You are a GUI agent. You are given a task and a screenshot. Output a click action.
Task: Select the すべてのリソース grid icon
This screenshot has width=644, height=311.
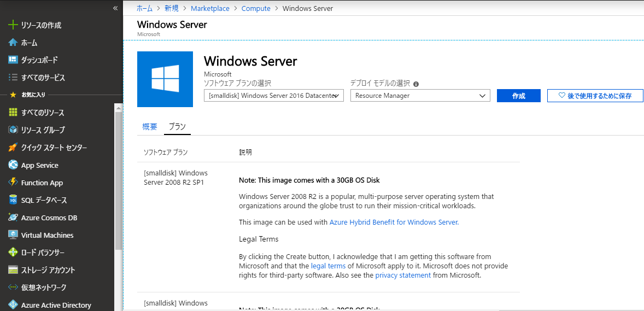[13, 113]
